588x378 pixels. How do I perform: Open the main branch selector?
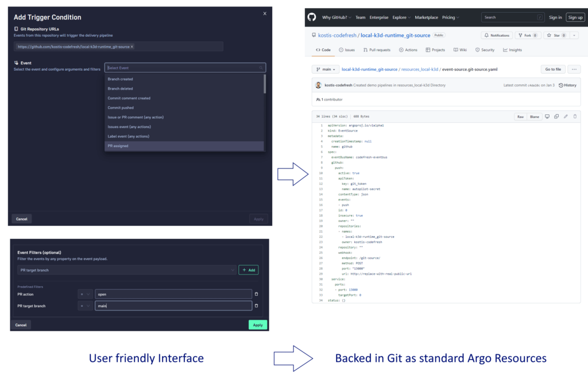pyautogui.click(x=325, y=69)
